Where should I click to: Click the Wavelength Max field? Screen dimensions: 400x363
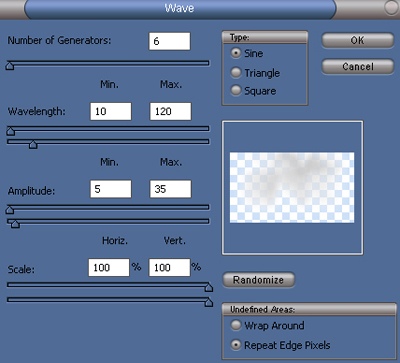(x=170, y=111)
